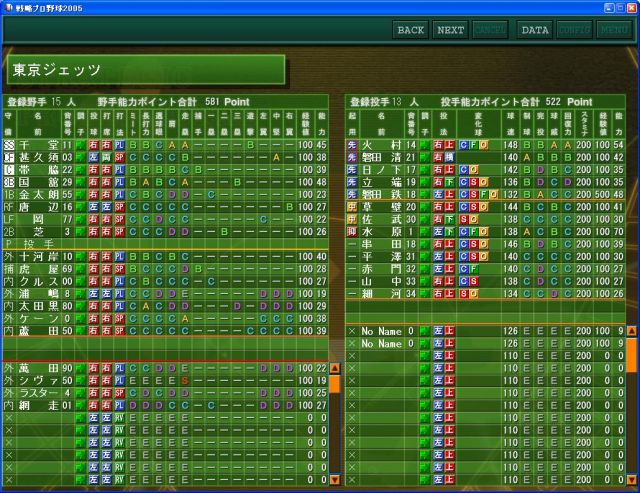Viewport: 640px width, 493px height.
Task: Click the 581 Point fielder total
Action: pyautogui.click(x=227, y=102)
